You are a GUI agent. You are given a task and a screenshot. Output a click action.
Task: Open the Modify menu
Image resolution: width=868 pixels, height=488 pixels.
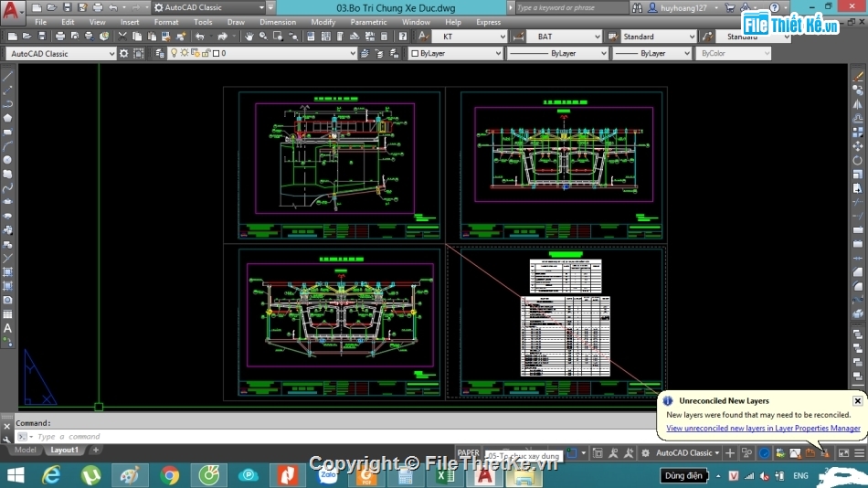[323, 22]
